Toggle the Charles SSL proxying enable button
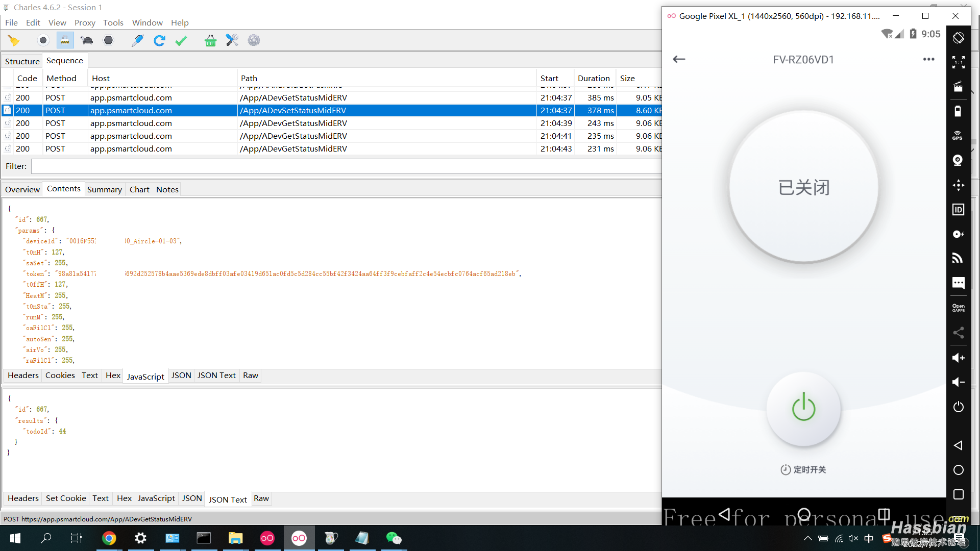 65,40
